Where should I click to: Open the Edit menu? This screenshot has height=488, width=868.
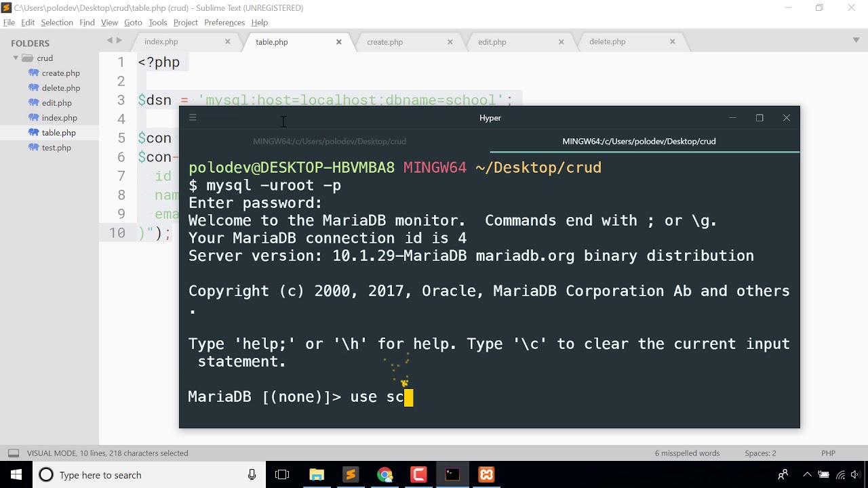28,22
